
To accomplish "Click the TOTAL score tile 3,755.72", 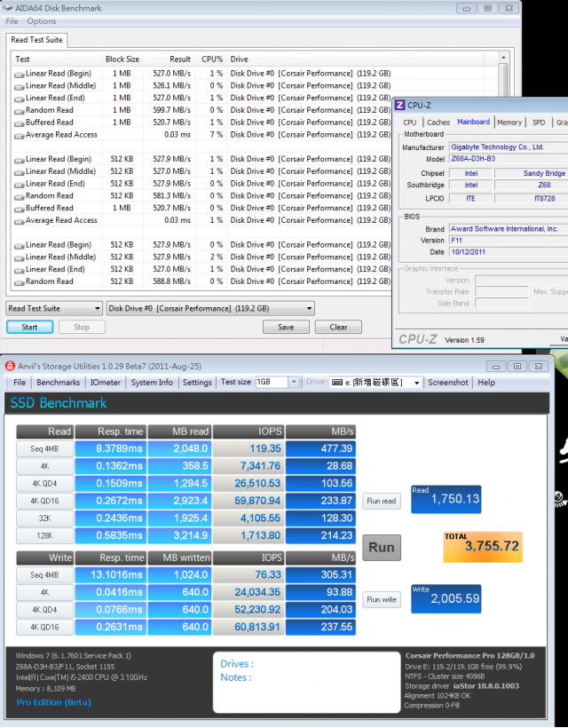I will coord(483,548).
